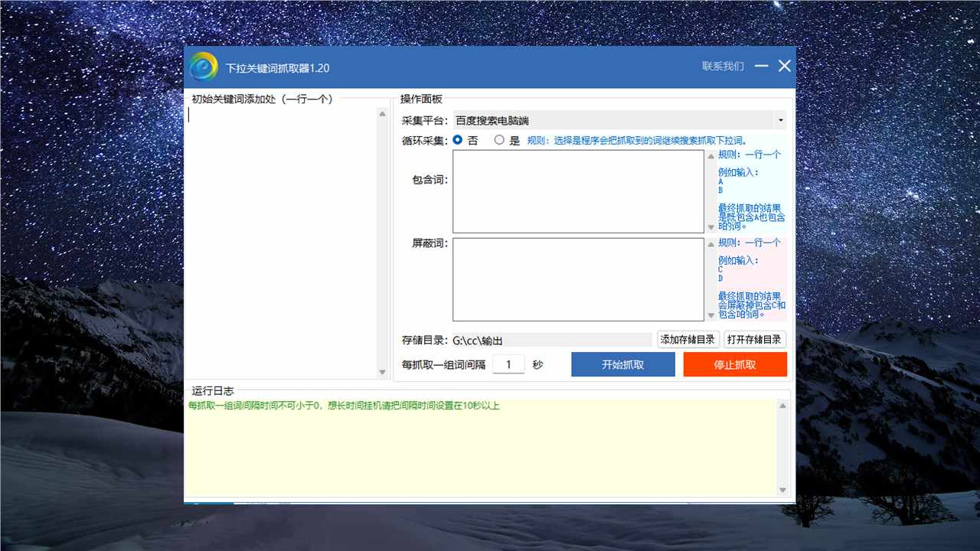Image resolution: width=980 pixels, height=551 pixels.
Task: Click the app logo icon in title bar
Action: click(x=204, y=67)
